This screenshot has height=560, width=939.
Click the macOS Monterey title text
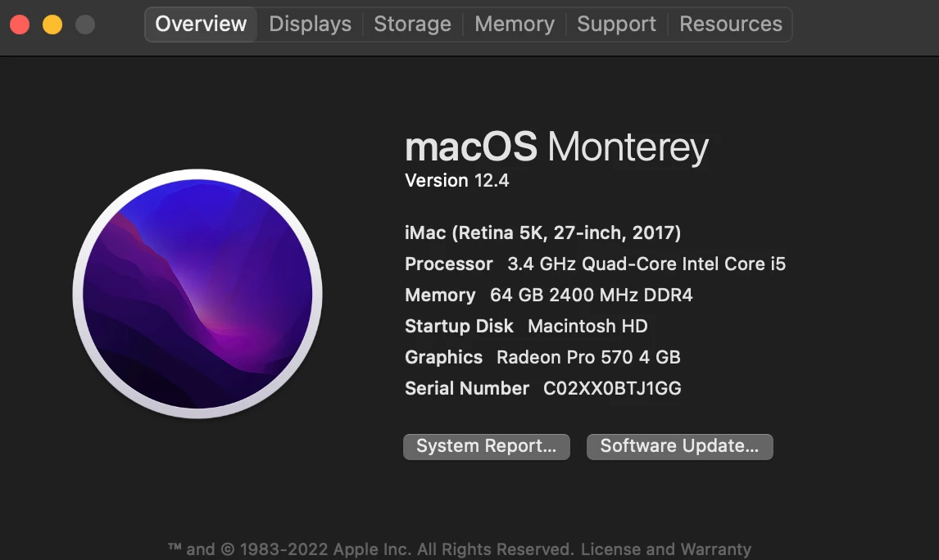click(x=557, y=147)
